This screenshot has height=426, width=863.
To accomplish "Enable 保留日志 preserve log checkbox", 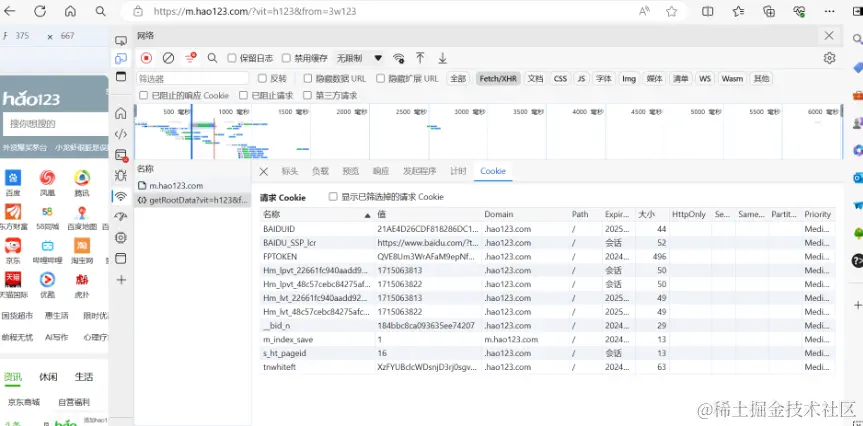I will click(x=232, y=58).
